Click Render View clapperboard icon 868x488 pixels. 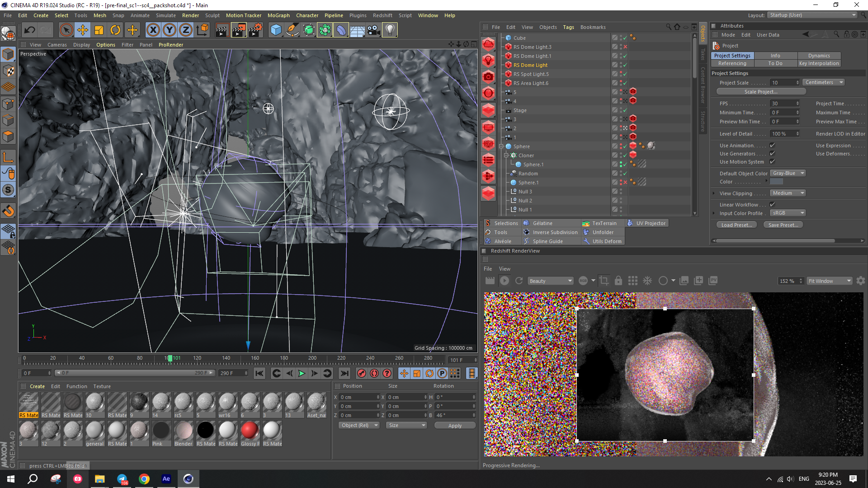[222, 30]
